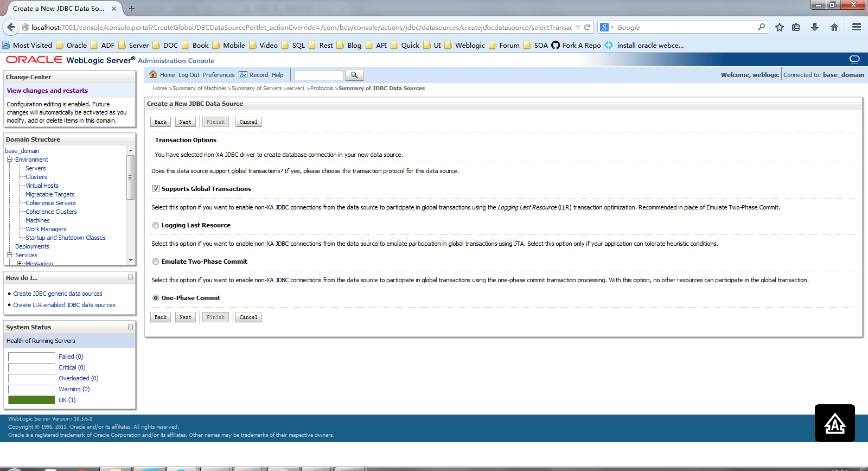
Task: Open Help in console toolbar
Action: [x=278, y=75]
